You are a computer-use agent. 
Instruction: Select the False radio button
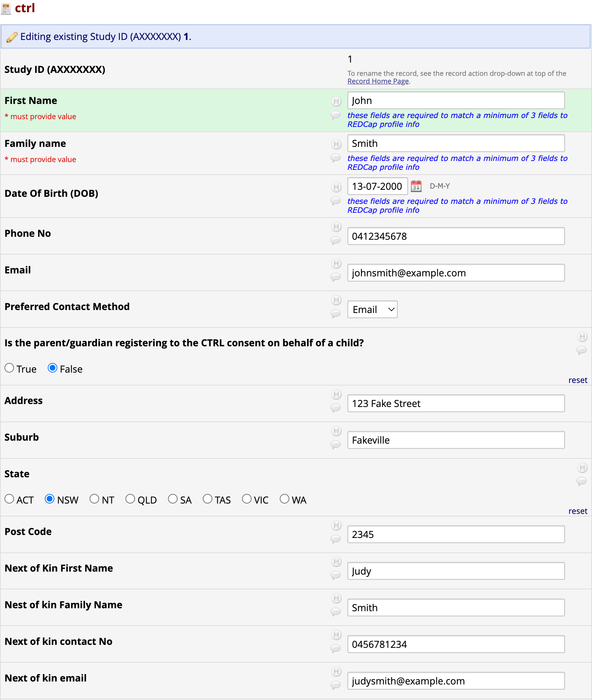pos(53,368)
